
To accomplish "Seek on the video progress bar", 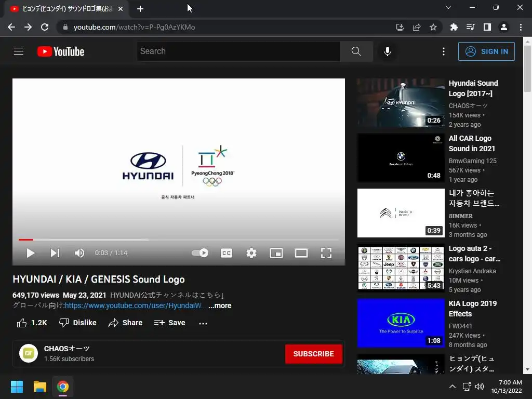I will (179, 240).
